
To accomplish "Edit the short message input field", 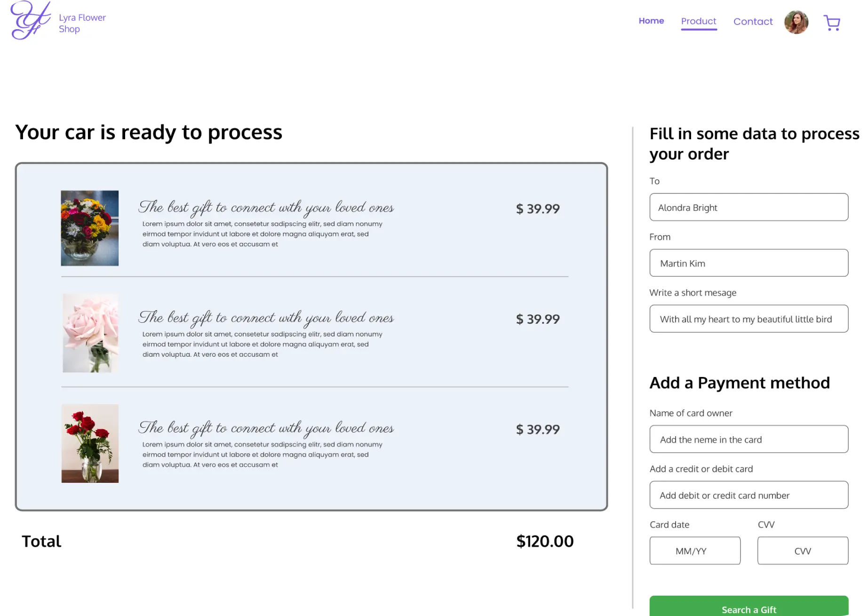I will tap(749, 319).
